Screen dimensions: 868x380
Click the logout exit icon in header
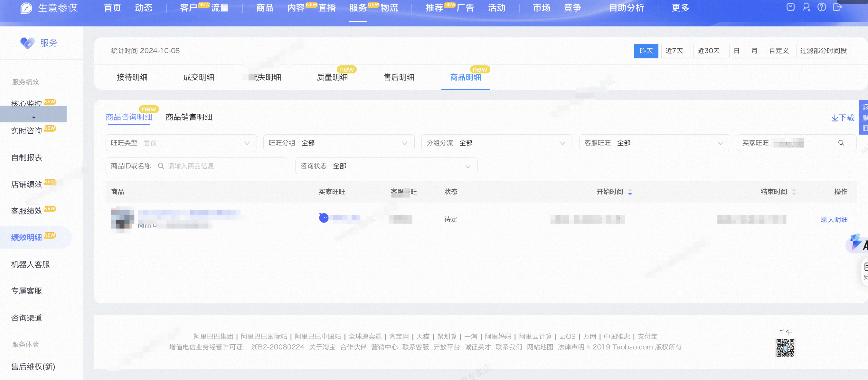837,7
